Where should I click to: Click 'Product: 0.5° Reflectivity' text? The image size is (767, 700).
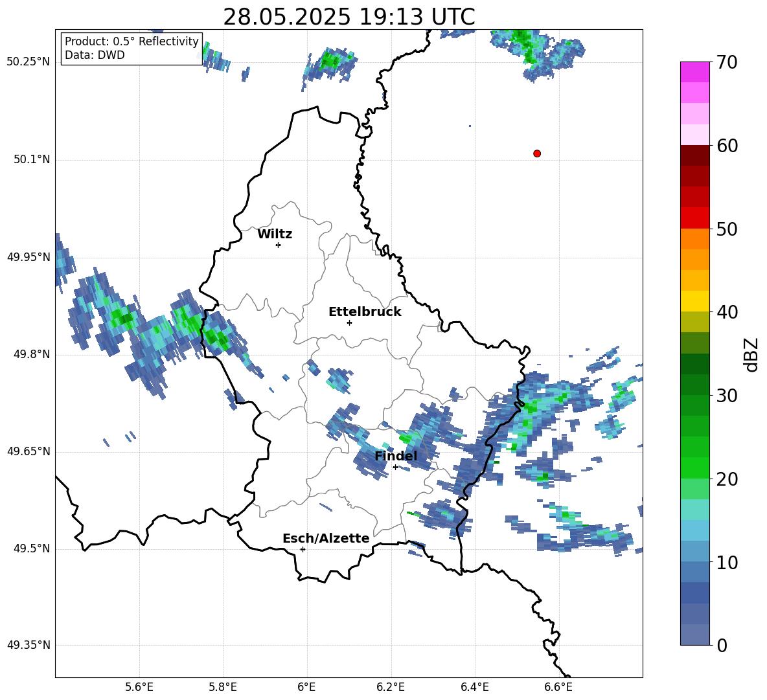click(x=132, y=41)
